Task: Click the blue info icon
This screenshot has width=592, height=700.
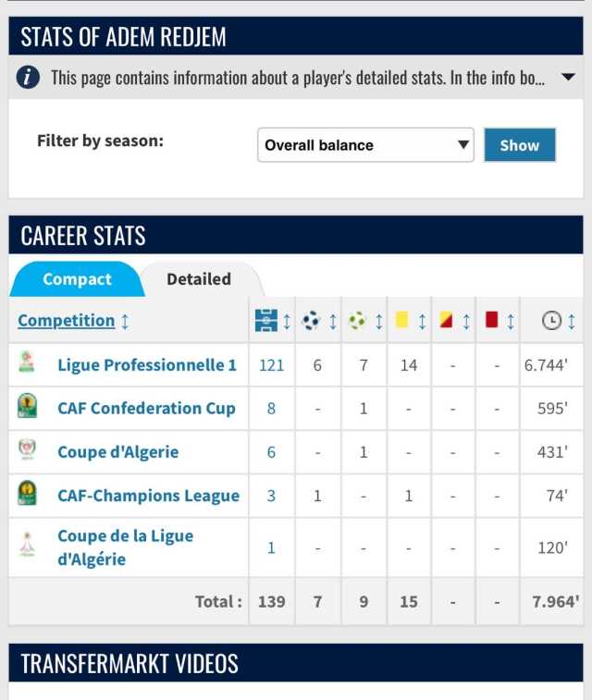Action: coord(28,78)
